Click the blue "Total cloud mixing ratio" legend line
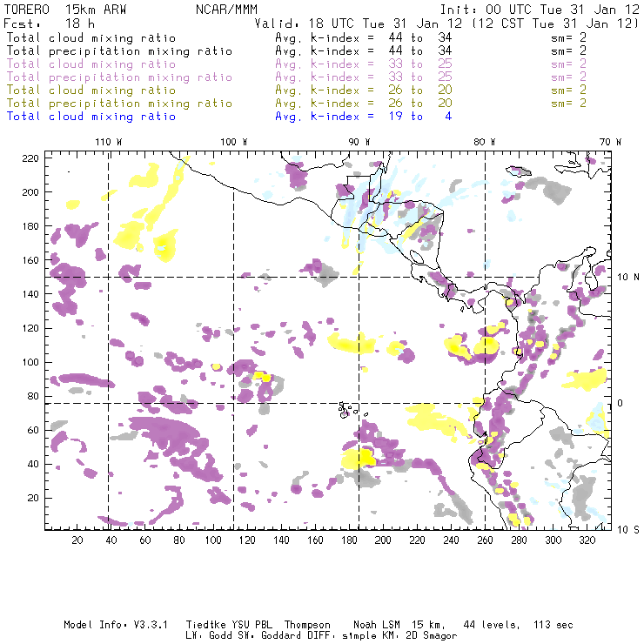644x644 pixels. pyautogui.click(x=91, y=117)
